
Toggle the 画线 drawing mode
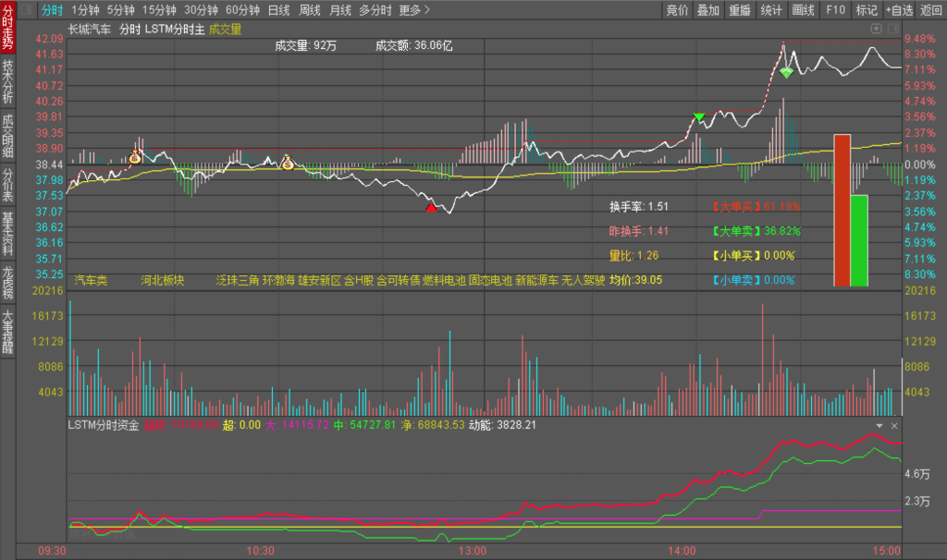[804, 10]
